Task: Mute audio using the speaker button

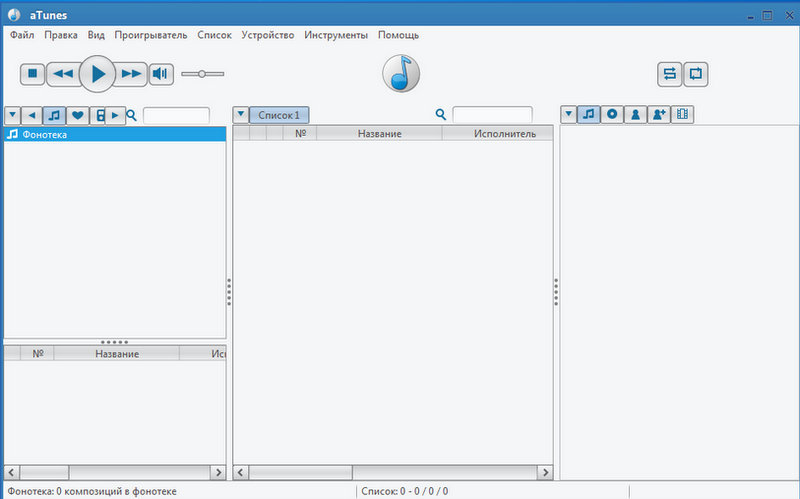Action: click(161, 74)
